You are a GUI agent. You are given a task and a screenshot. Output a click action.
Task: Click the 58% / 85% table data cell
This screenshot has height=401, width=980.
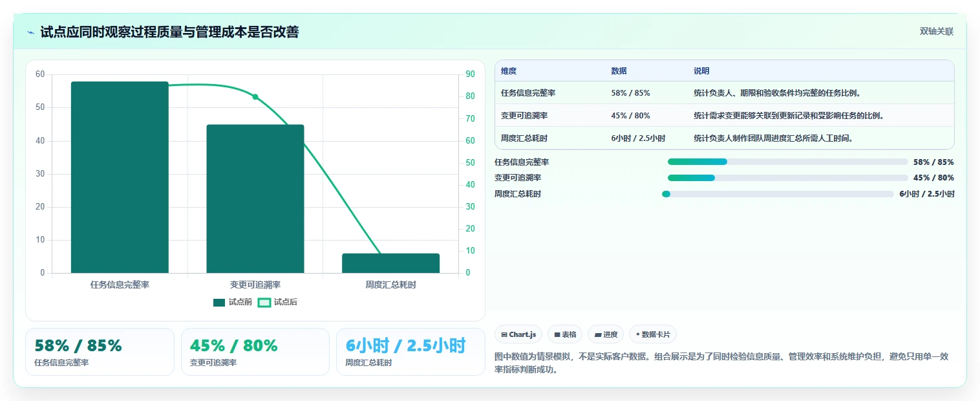tap(630, 93)
